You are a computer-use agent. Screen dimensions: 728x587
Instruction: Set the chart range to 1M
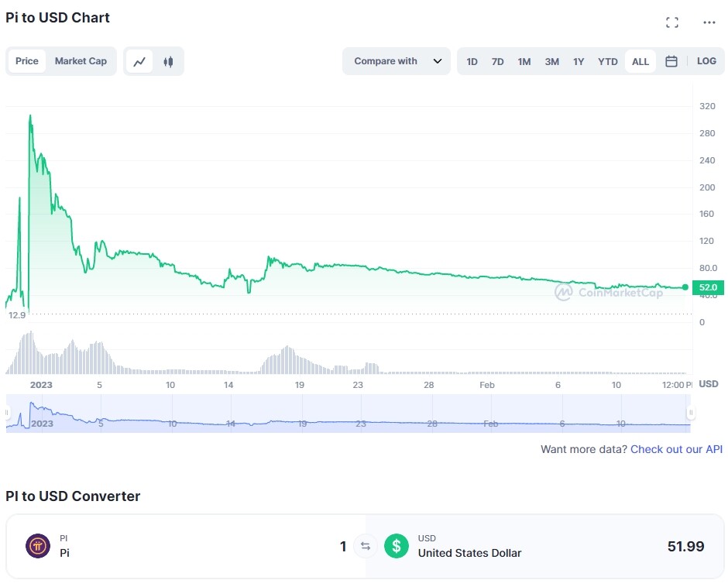(x=524, y=61)
